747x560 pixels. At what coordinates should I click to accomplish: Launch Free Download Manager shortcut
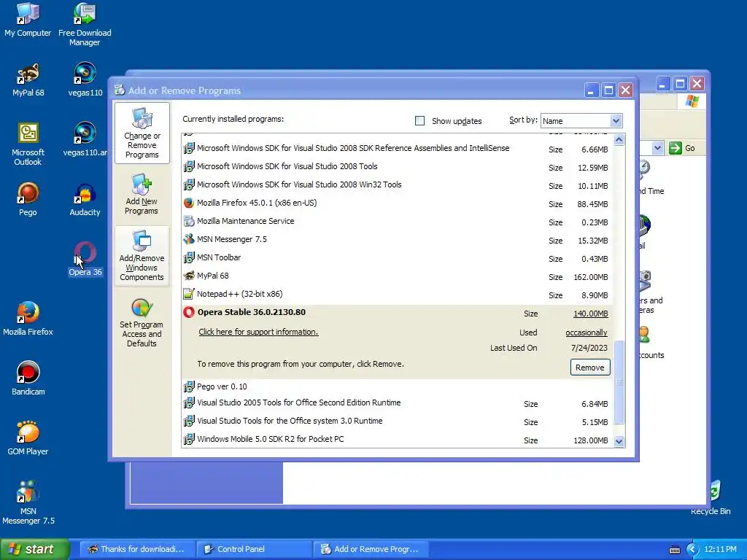pyautogui.click(x=85, y=24)
